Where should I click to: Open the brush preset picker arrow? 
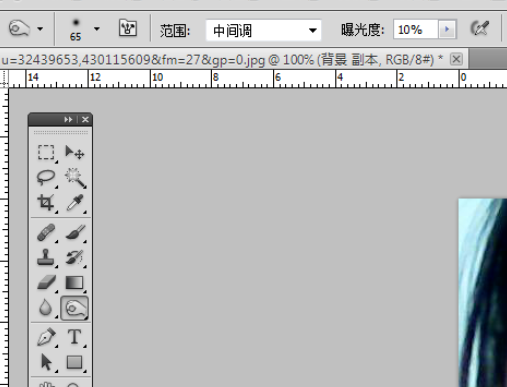click(x=97, y=29)
